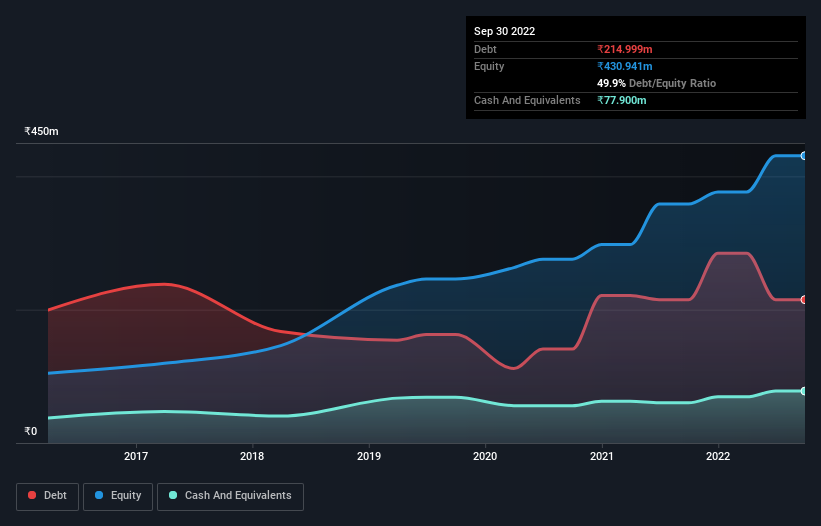This screenshot has width=821, height=526.
Task: Click the ₹430.941m equity value
Action: (x=625, y=66)
